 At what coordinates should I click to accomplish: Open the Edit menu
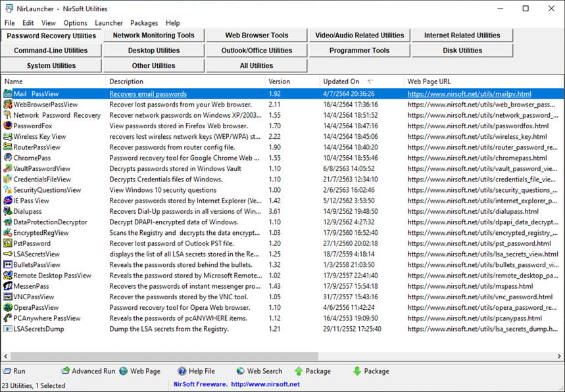(28, 23)
